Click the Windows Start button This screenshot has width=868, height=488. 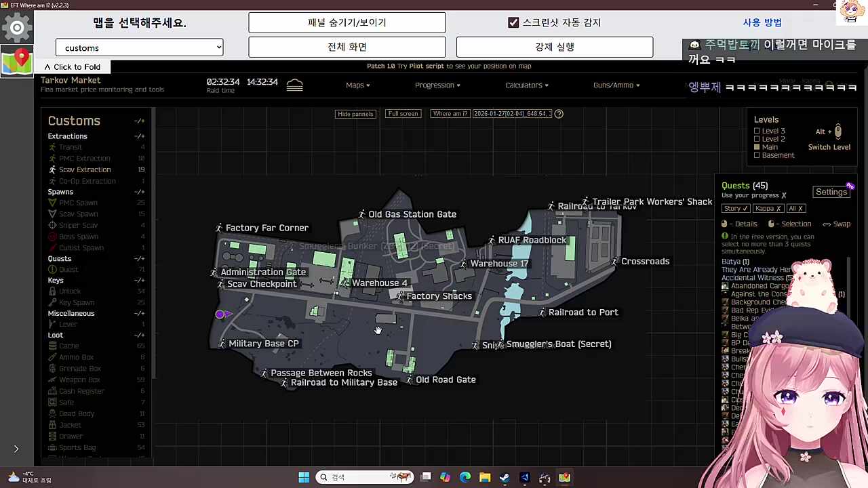point(304,477)
